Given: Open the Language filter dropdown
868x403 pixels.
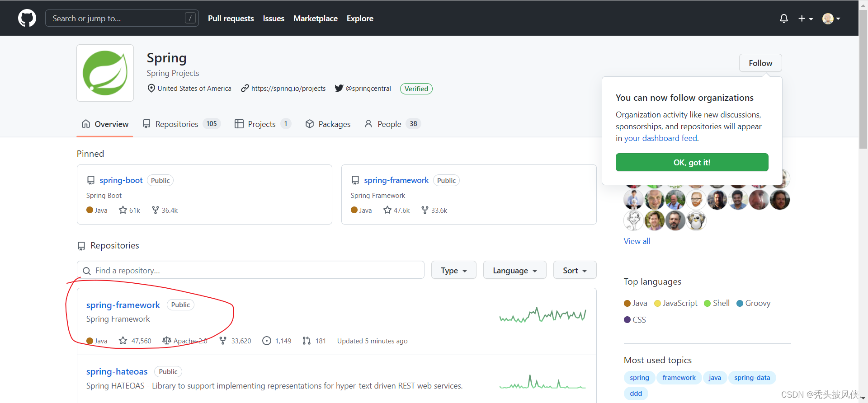Looking at the screenshot, I should click(514, 270).
